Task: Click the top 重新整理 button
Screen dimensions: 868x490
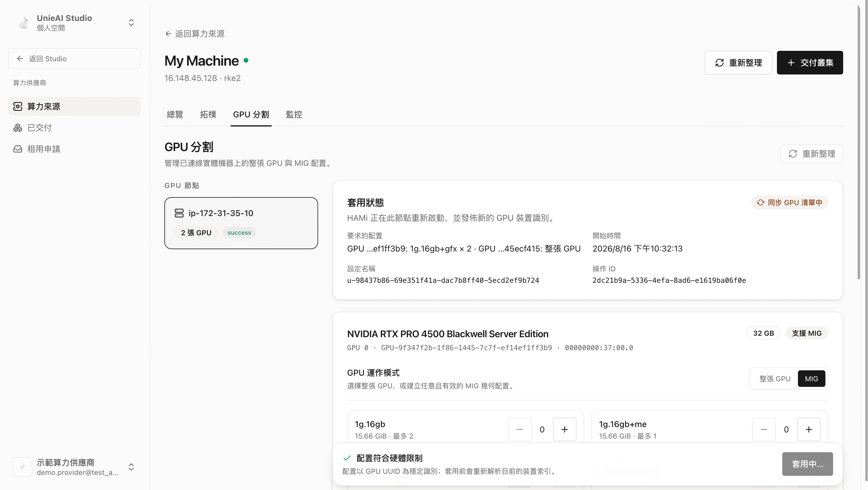Action: (x=738, y=63)
